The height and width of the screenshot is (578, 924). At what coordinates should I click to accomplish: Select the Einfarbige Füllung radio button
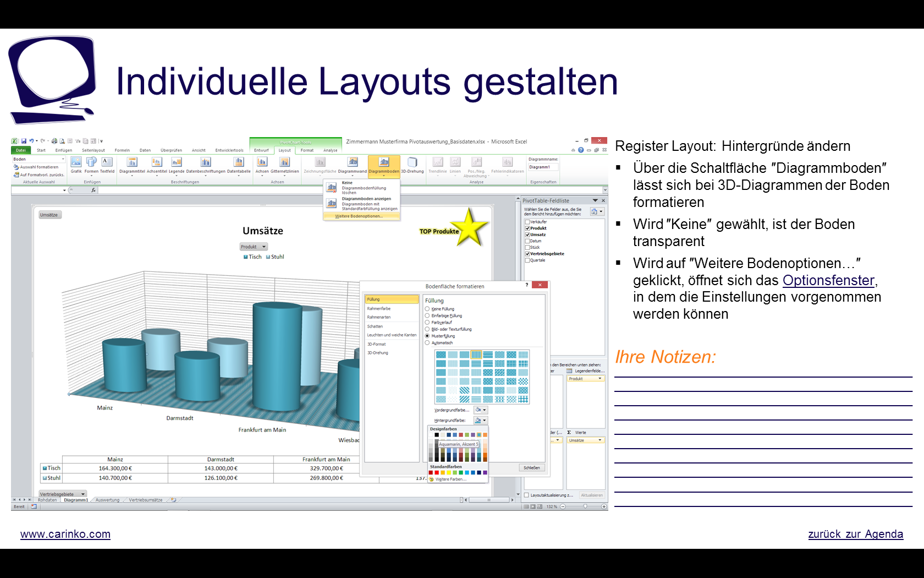427,316
